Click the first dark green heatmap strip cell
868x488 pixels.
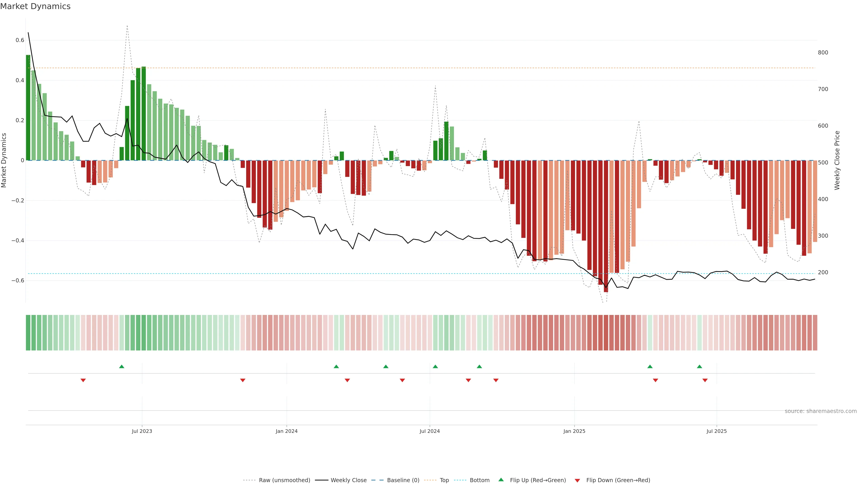[x=28, y=333]
